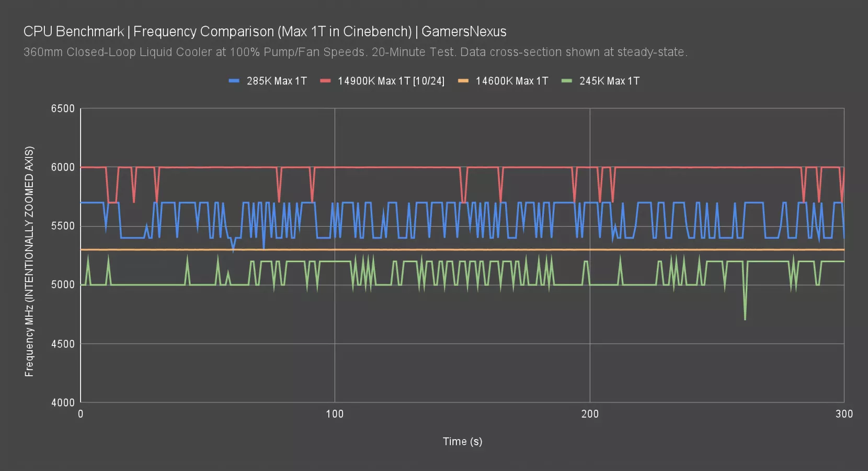The image size is (868, 471).
Task: Click the red 14900K legend color swatch
Action: 325,81
